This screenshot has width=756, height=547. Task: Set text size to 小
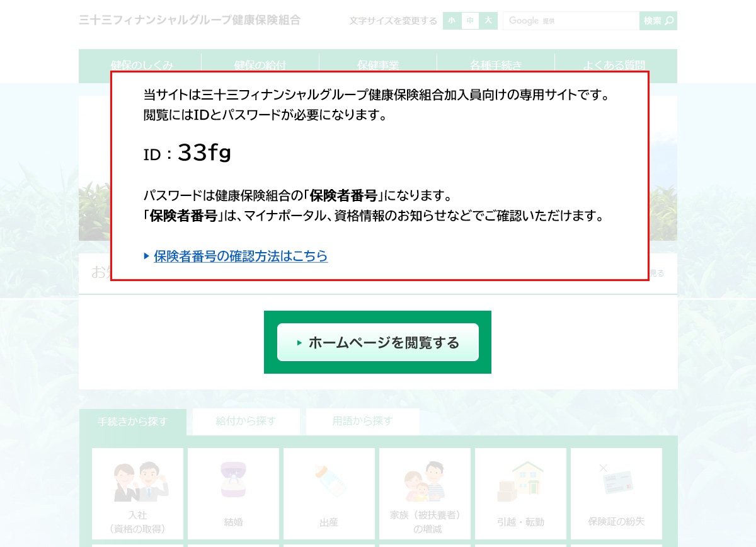point(452,21)
